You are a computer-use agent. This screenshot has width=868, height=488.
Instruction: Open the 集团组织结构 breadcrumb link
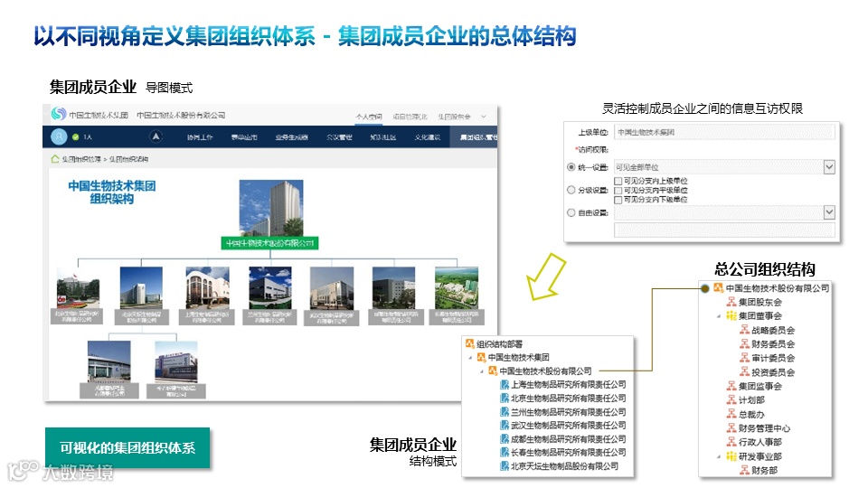(128, 159)
